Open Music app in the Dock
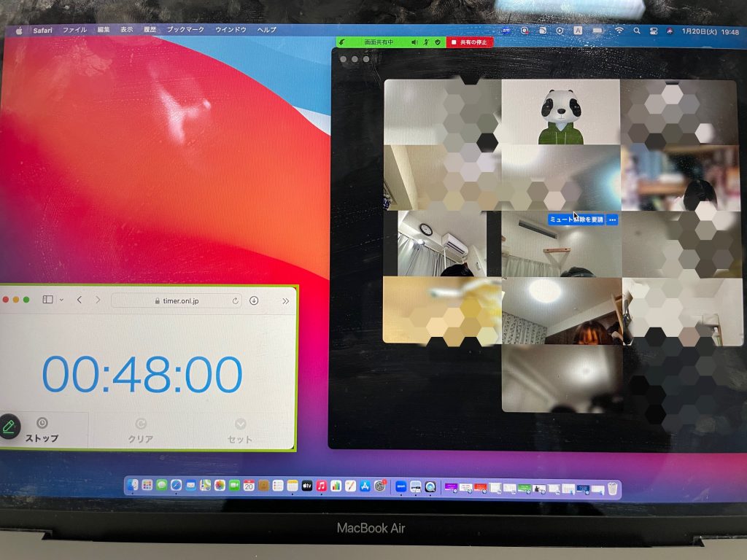Viewport: 747px width, 560px height. coord(321,486)
